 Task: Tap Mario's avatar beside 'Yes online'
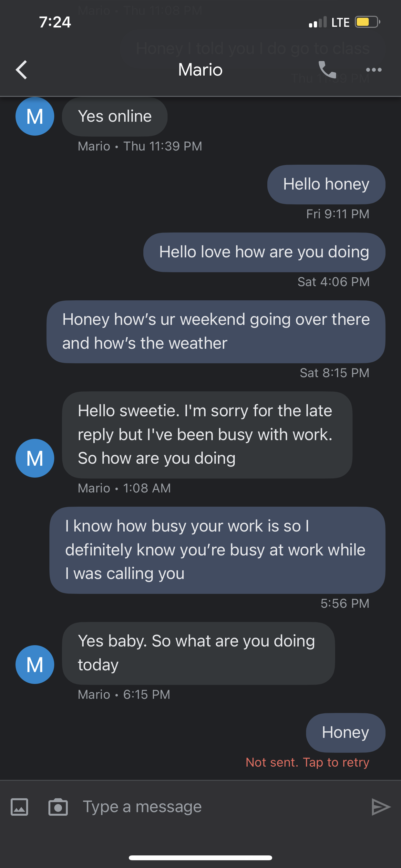(35, 116)
